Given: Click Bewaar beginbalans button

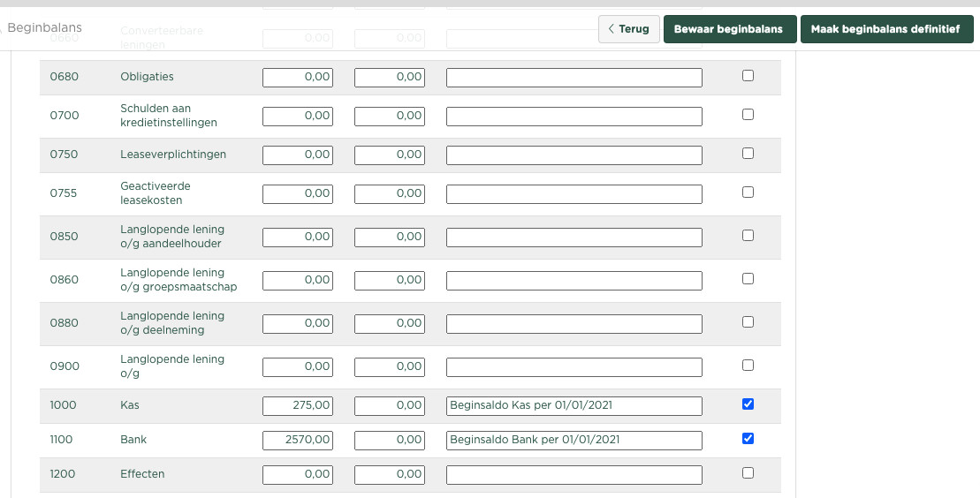Looking at the screenshot, I should pos(728,29).
